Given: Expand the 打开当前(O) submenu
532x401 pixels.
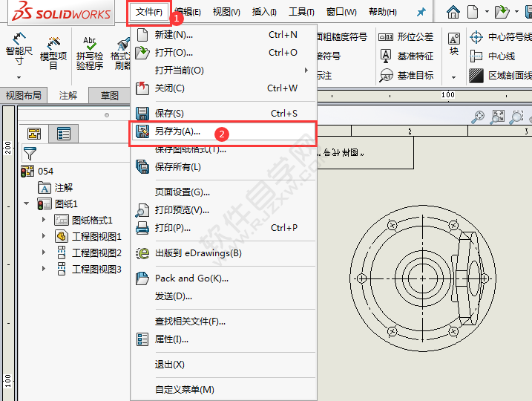Looking at the screenshot, I should [223, 71].
